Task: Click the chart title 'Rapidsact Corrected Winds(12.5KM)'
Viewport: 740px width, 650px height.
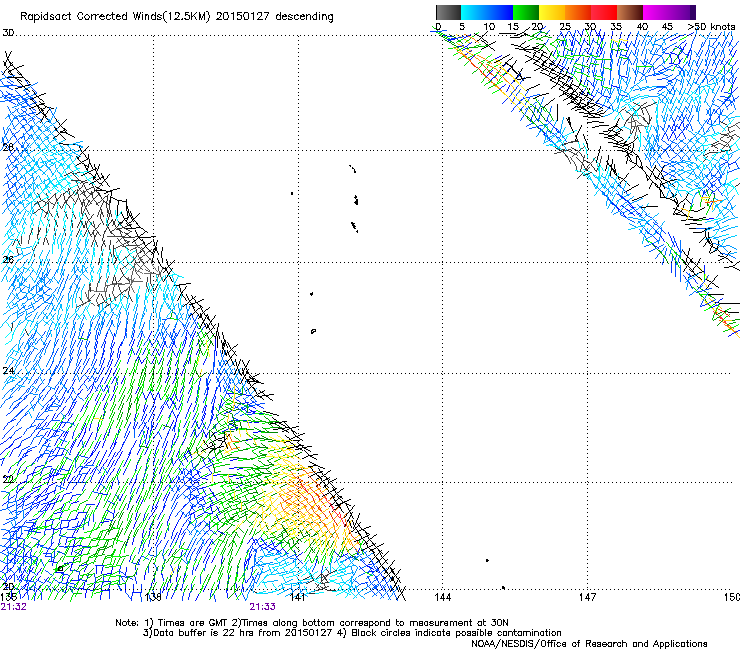Action: click(x=115, y=17)
